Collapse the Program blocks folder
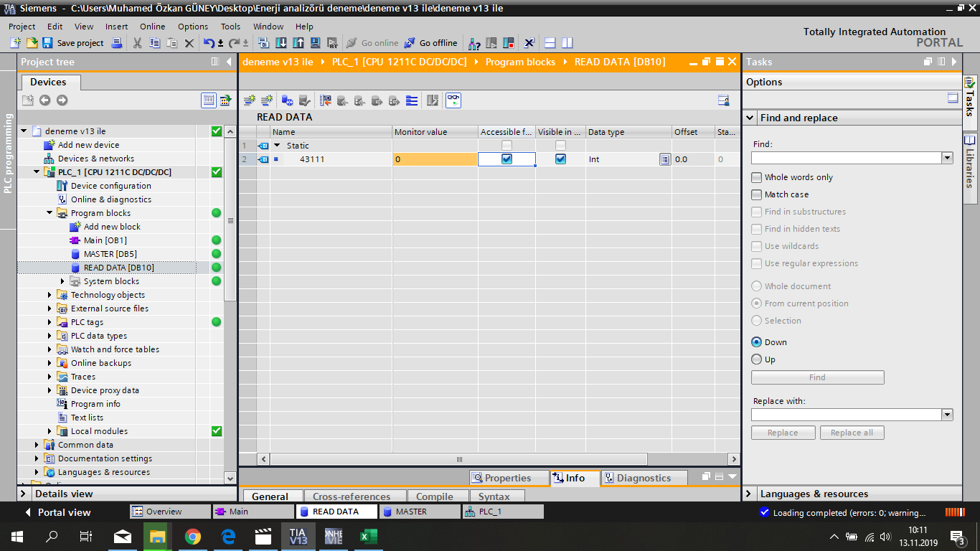This screenshot has height=551, width=980. coord(50,213)
